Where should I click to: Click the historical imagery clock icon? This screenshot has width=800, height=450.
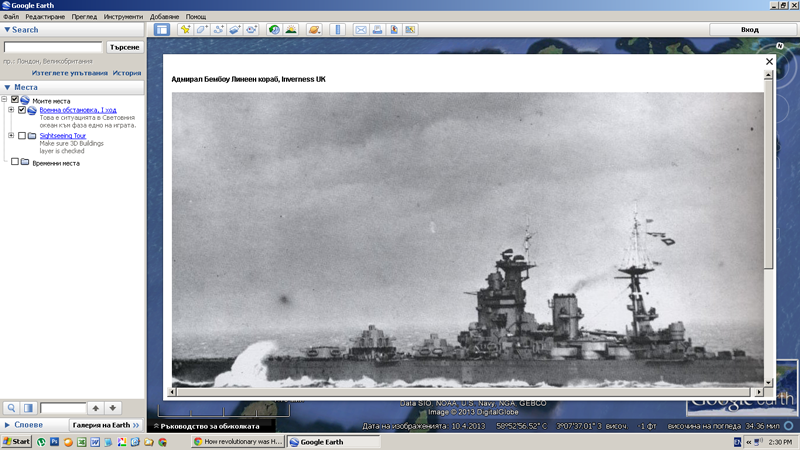pos(274,30)
